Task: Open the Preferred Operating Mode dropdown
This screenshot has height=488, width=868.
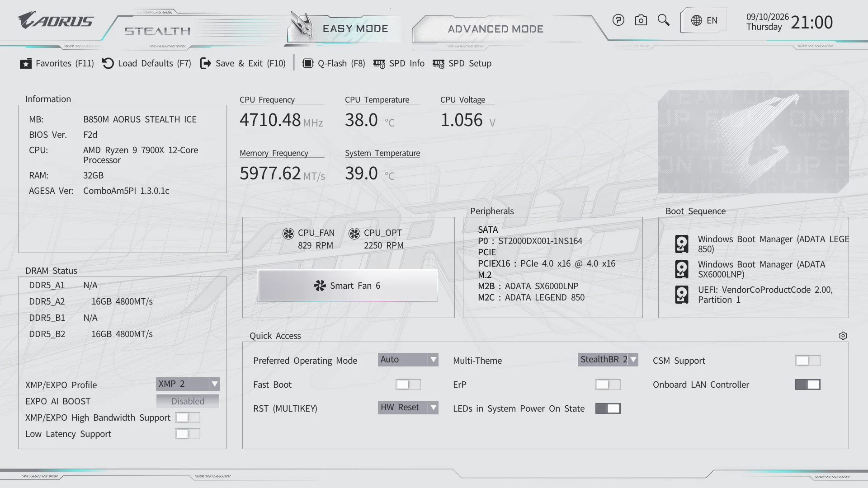Action: 408,360
